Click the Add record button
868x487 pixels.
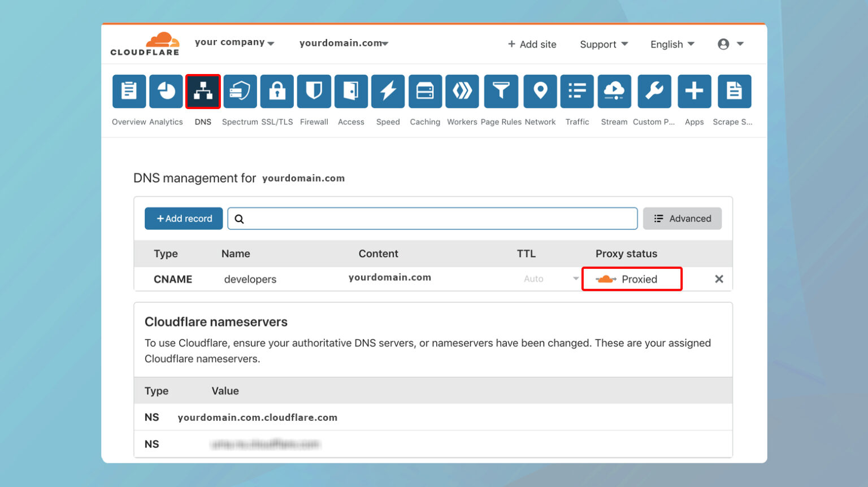pos(183,218)
